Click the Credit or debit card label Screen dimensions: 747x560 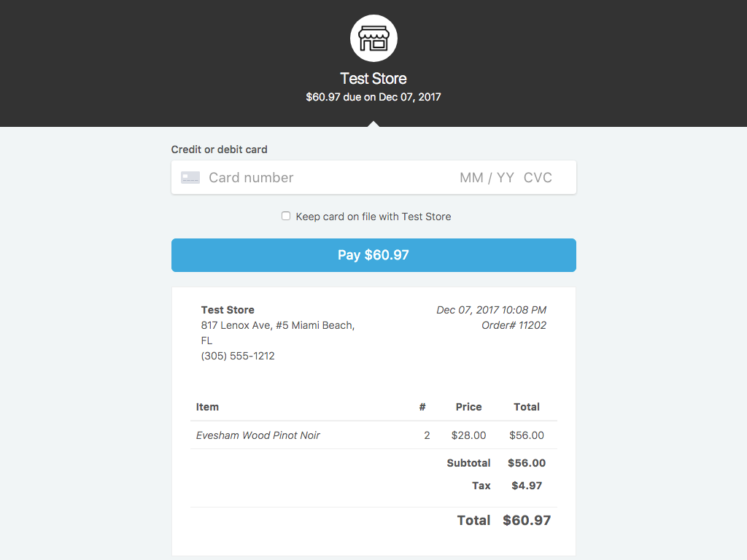(x=220, y=149)
